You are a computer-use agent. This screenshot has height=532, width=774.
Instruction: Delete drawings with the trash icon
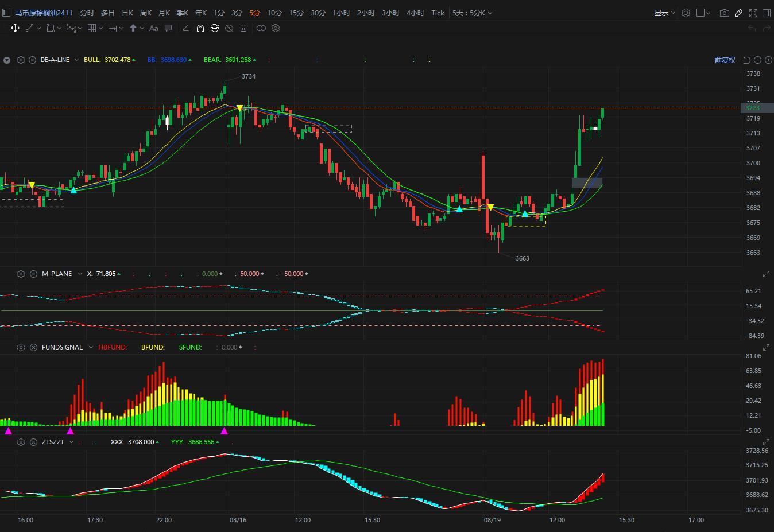(243, 28)
